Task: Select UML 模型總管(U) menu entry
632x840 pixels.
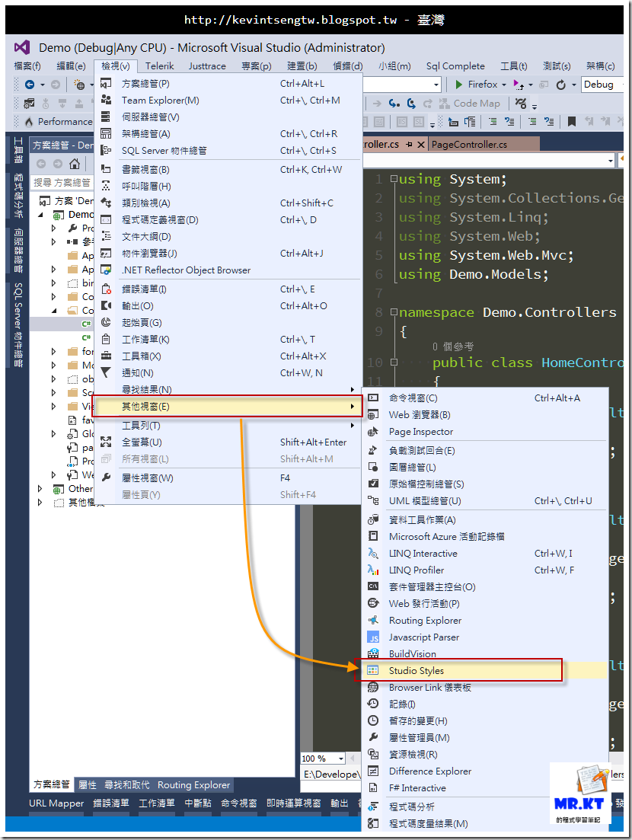Action: (485, 501)
